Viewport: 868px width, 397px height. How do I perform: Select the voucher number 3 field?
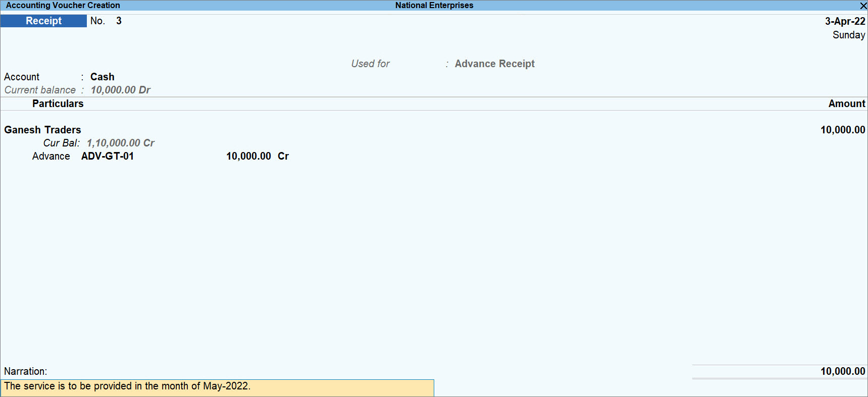coord(119,21)
